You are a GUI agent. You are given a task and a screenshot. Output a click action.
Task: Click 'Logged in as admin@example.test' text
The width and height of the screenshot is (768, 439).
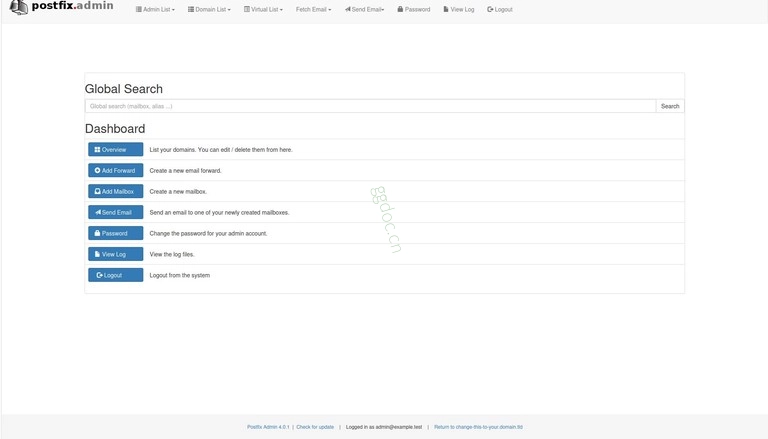[x=384, y=427]
